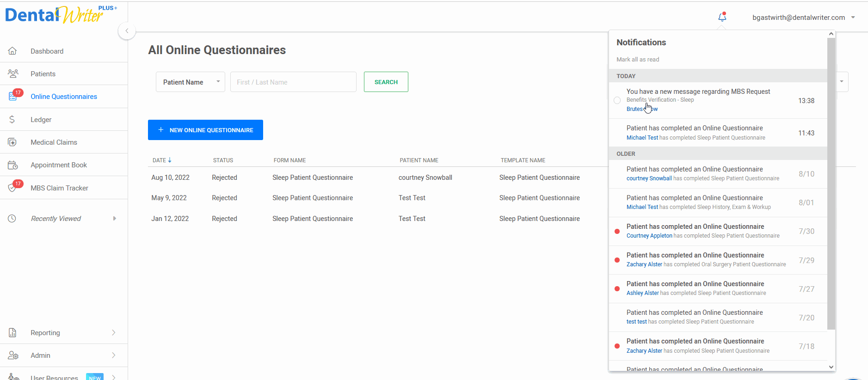This screenshot has width=868, height=380.
Task: Click the TEMPLATE NAME column header
Action: (x=523, y=160)
